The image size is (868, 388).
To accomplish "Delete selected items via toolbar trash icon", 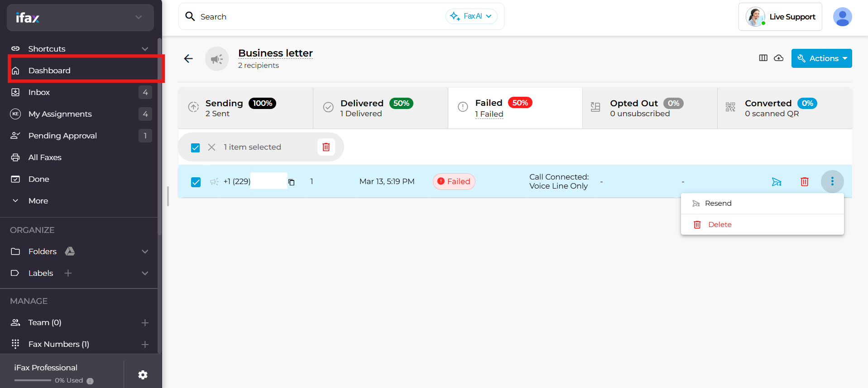I will pyautogui.click(x=326, y=147).
